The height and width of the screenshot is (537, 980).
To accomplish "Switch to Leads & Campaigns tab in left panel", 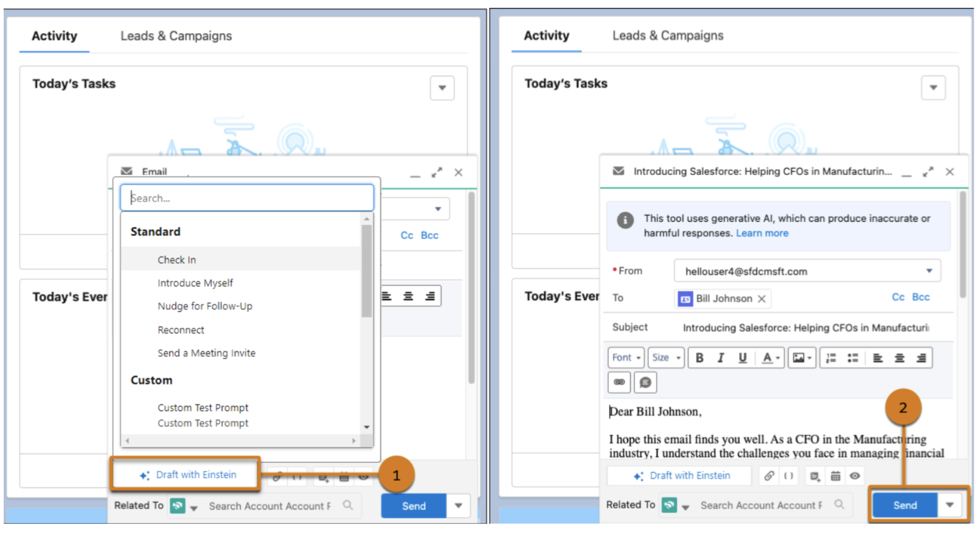I will click(176, 36).
